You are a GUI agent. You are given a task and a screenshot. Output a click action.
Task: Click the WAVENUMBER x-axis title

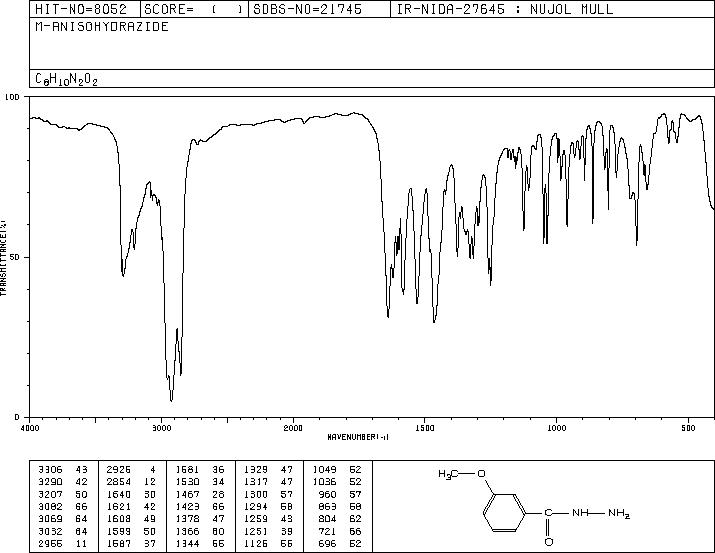[358, 437]
